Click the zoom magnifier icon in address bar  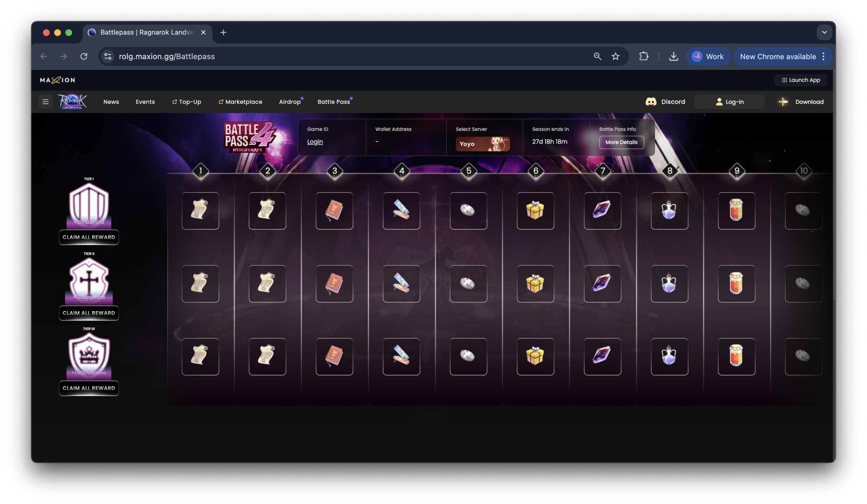click(597, 57)
